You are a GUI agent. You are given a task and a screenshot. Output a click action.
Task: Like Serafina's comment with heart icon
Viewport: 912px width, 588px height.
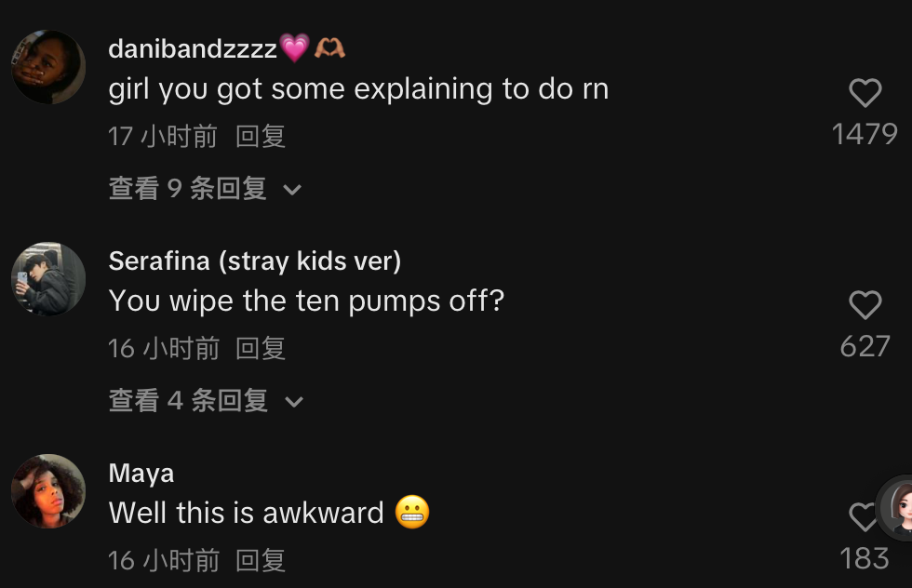point(865,305)
